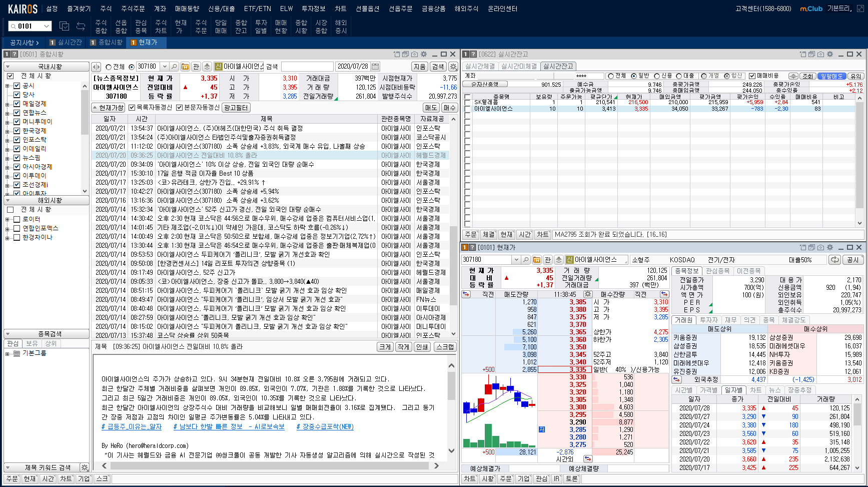This screenshot has height=487, width=868.
Task: Open the 307180 stock code dropdown in news panel
Action: [164, 67]
